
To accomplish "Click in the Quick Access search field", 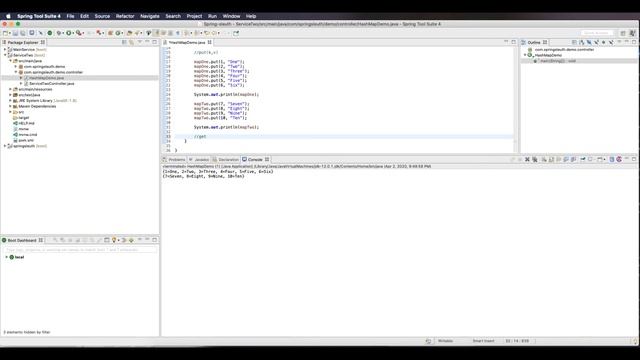I will pyautogui.click(x=596, y=33).
